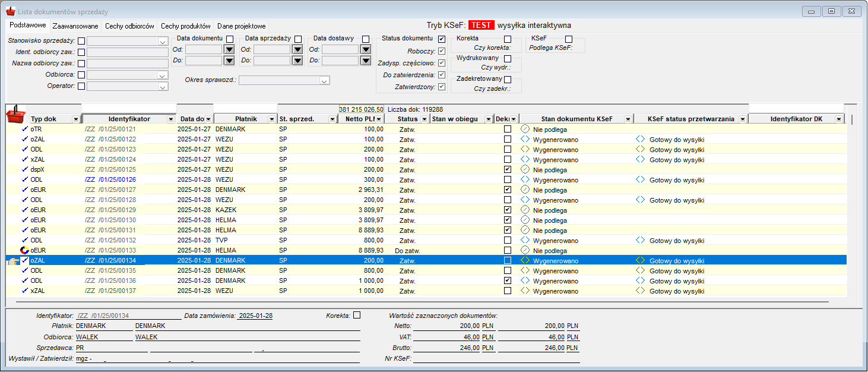Click the Nazwa odbiorcy zaw. input field
The image size is (868, 372).
point(128,64)
